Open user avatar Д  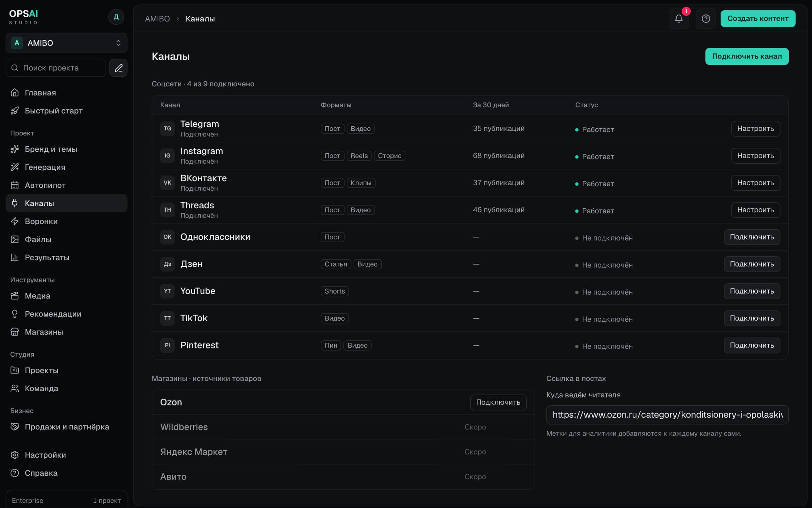click(x=116, y=17)
